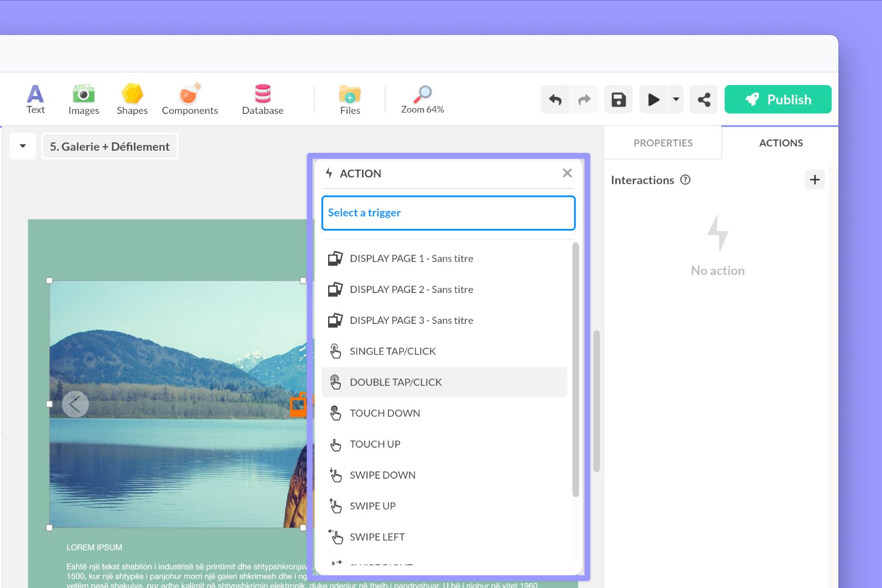
Task: Preview the app with the play icon
Action: pyautogui.click(x=653, y=99)
